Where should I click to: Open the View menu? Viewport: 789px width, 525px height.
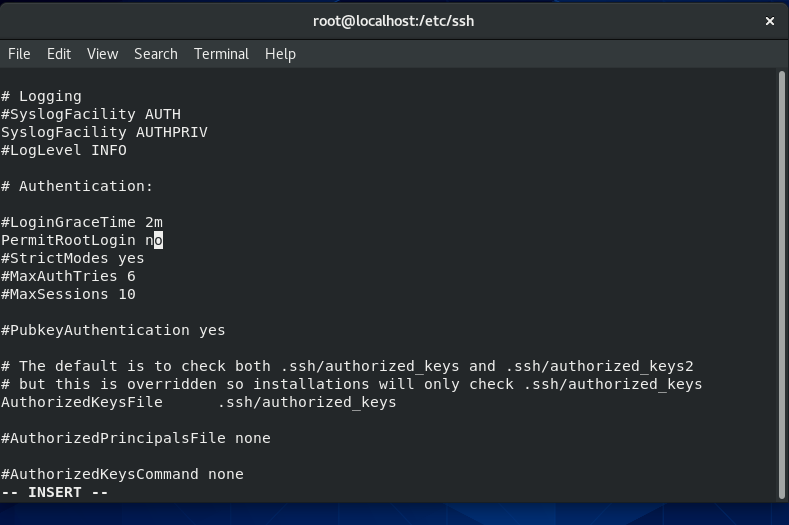coord(103,54)
